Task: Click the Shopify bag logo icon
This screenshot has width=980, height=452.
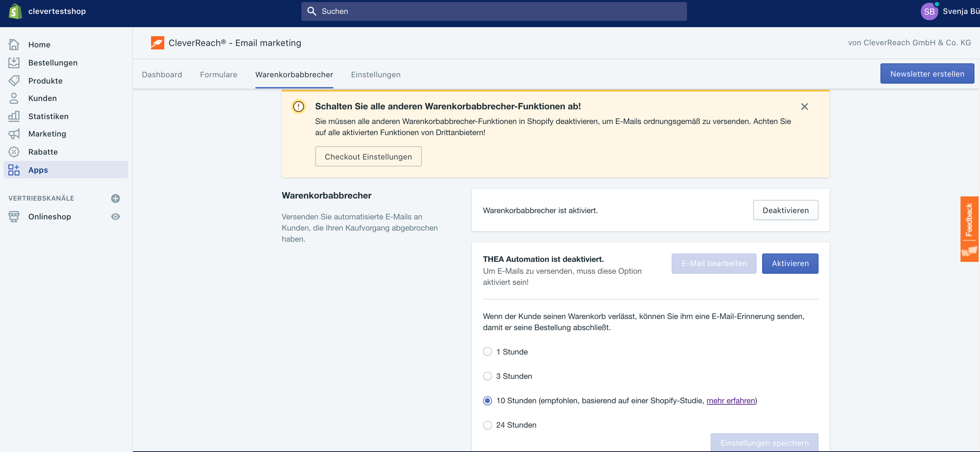Action: click(15, 11)
